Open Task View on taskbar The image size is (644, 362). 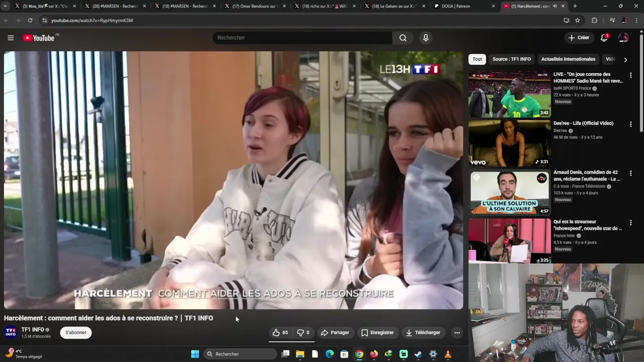286,354
